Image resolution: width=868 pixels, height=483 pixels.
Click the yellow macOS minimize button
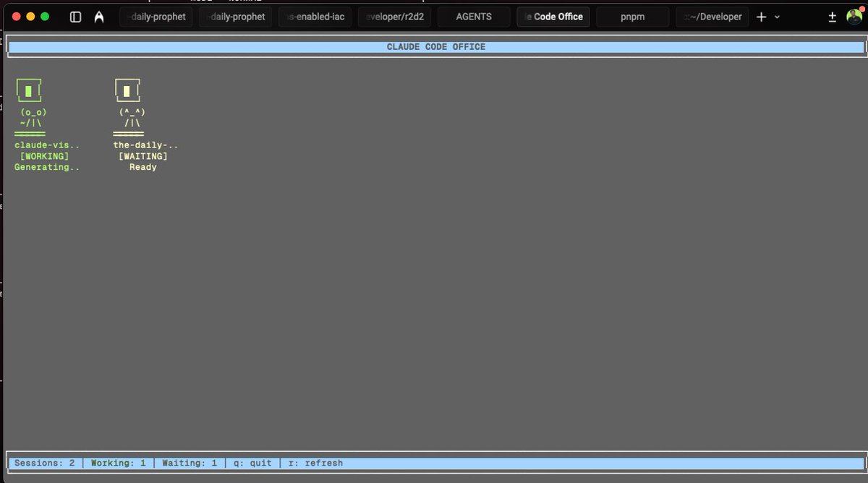30,16
